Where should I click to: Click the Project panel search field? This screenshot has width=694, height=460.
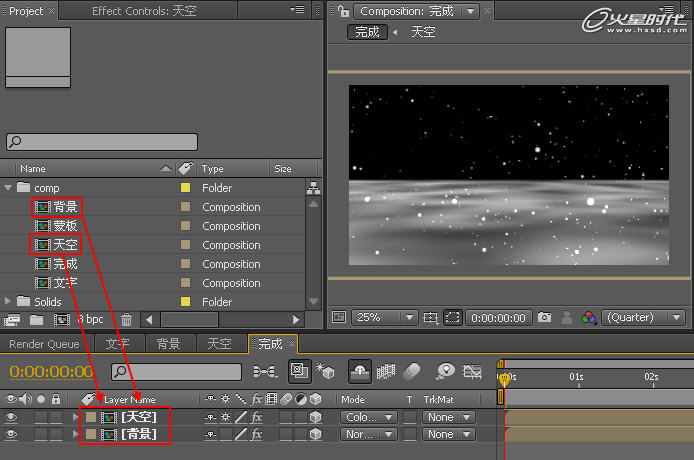102,142
